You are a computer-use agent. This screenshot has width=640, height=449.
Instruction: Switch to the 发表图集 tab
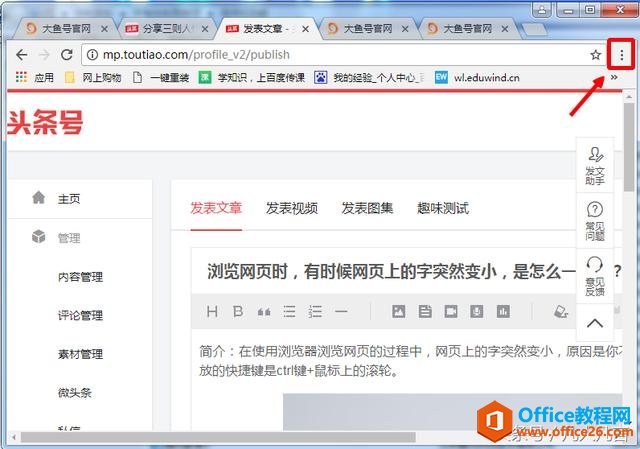coord(367,208)
